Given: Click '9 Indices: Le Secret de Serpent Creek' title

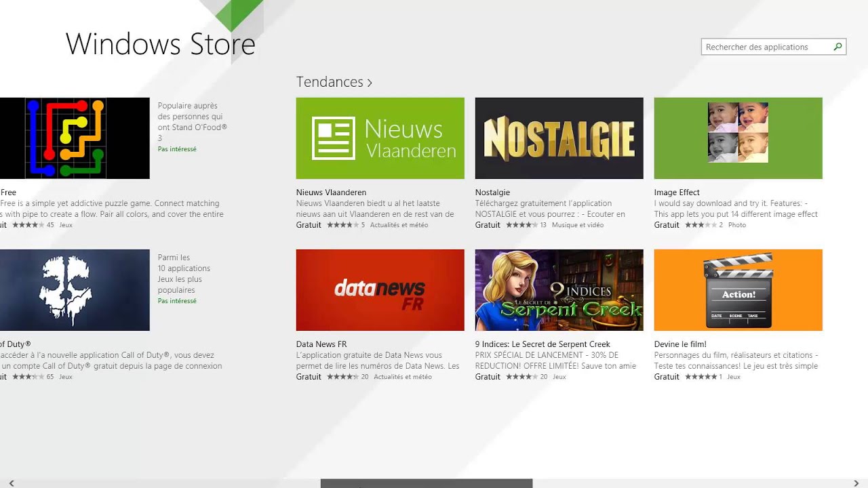Looking at the screenshot, I should click(542, 344).
